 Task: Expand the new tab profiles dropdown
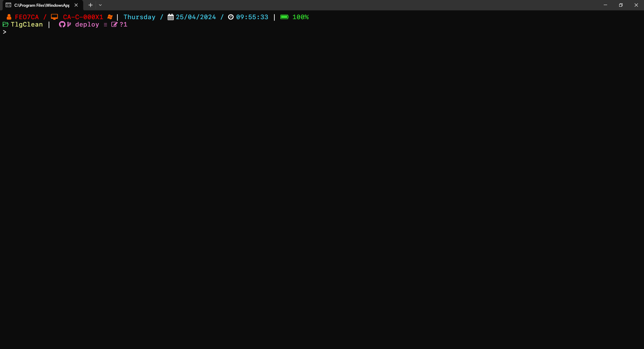point(100,5)
